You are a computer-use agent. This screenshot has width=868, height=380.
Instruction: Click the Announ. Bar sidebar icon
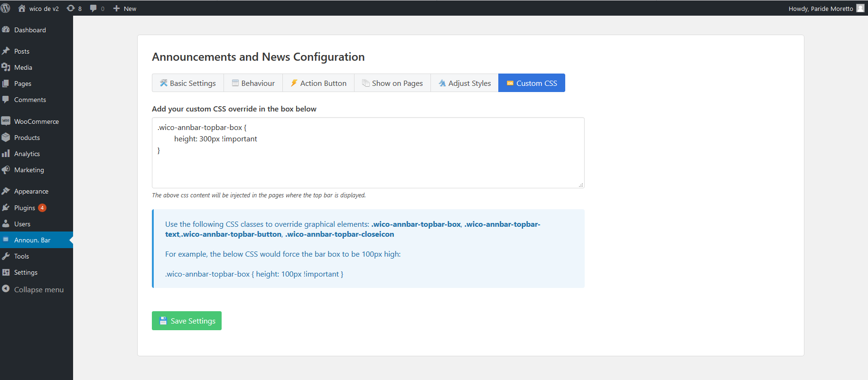pos(6,240)
